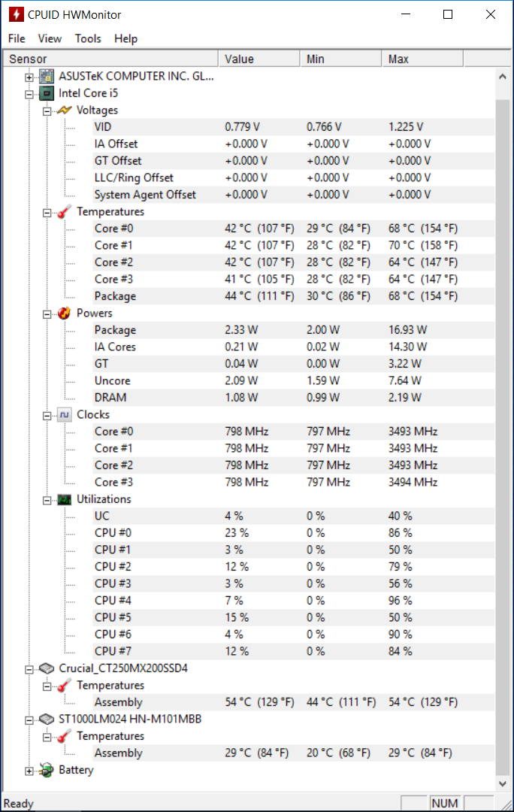The height and width of the screenshot is (812, 514).
Task: Click the Clocks waveform icon
Action: pyautogui.click(x=64, y=415)
